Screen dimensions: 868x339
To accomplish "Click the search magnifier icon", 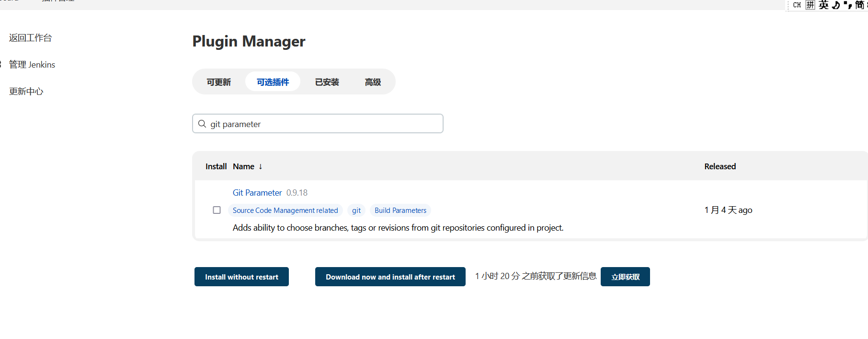I will [x=202, y=124].
